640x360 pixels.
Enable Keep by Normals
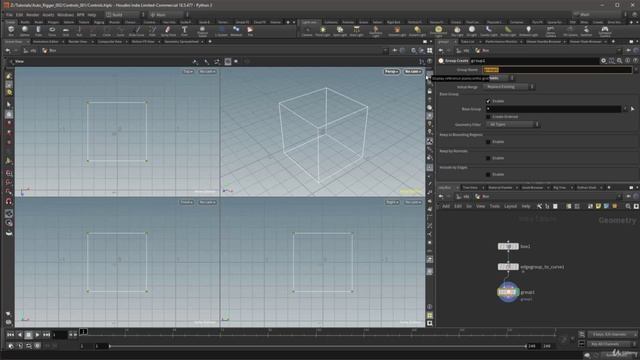click(x=488, y=158)
